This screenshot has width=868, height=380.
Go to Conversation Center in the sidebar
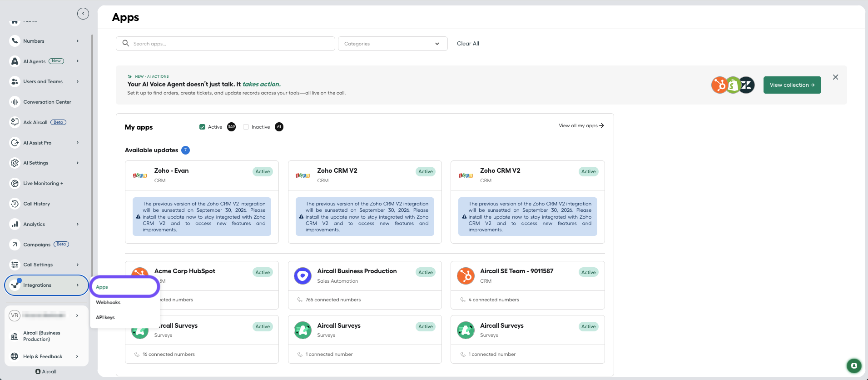[x=47, y=102]
